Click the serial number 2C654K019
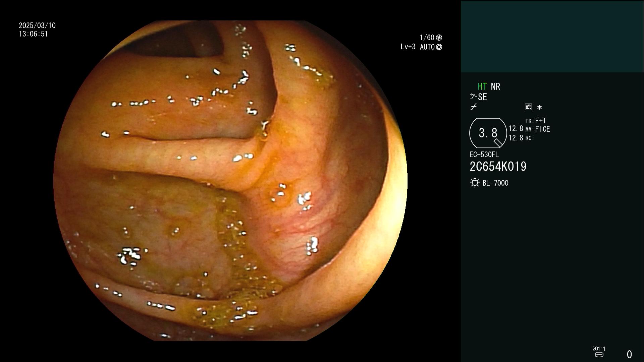The width and height of the screenshot is (644, 362). (498, 167)
